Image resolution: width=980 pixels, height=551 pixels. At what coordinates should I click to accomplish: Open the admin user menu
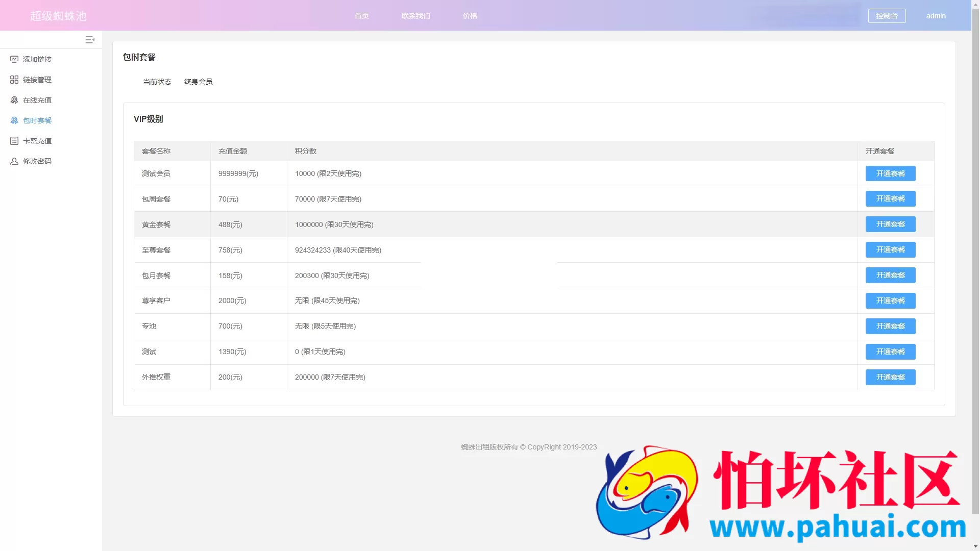coord(936,16)
